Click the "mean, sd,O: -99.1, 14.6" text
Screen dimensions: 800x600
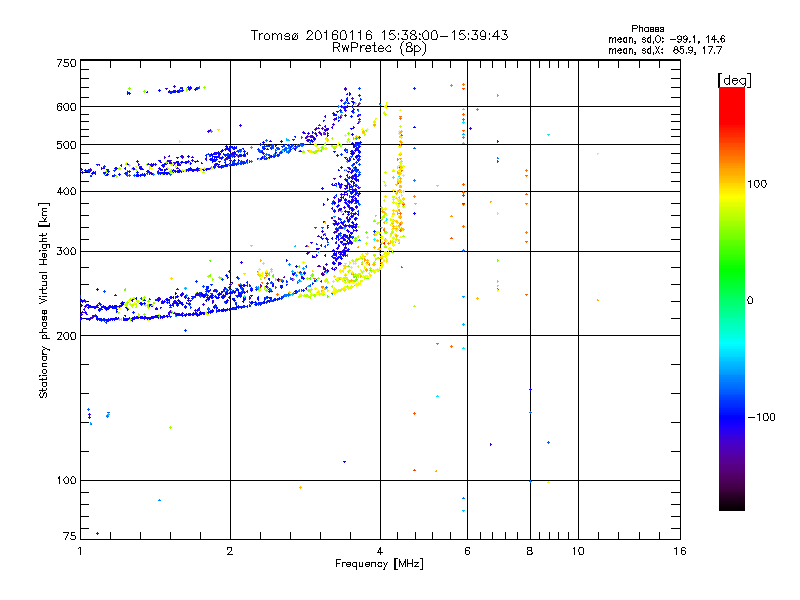(x=666, y=39)
